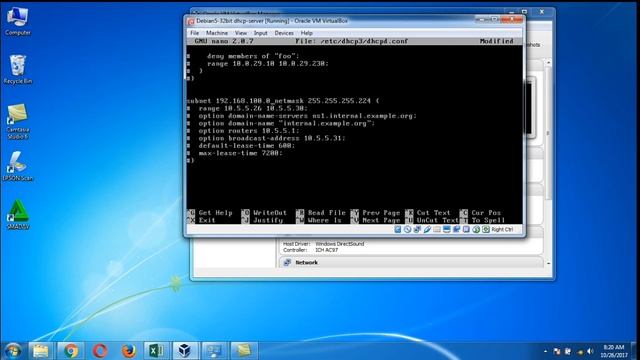Click the monitor-shaped taskbar icon beside VirtualBox
This screenshot has width=640, height=360.
[x=214, y=350]
